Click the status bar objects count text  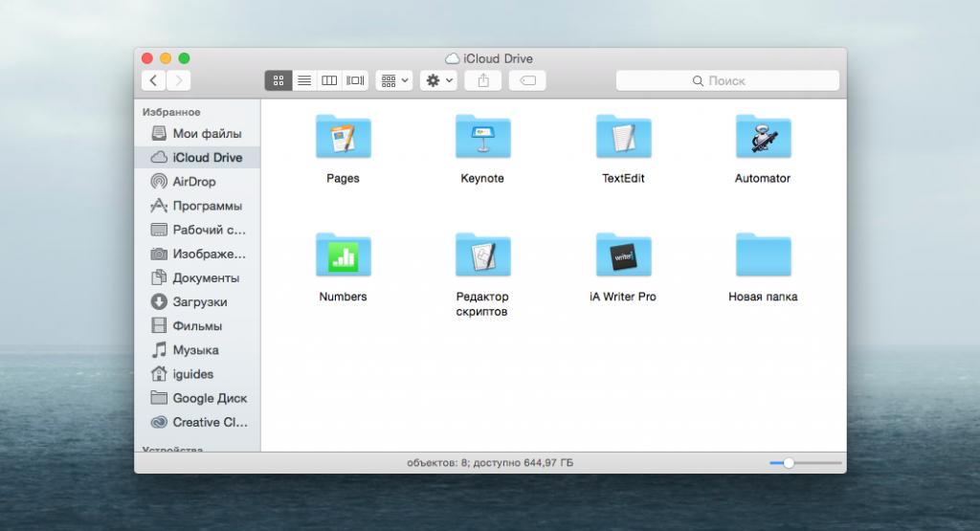tap(490, 463)
